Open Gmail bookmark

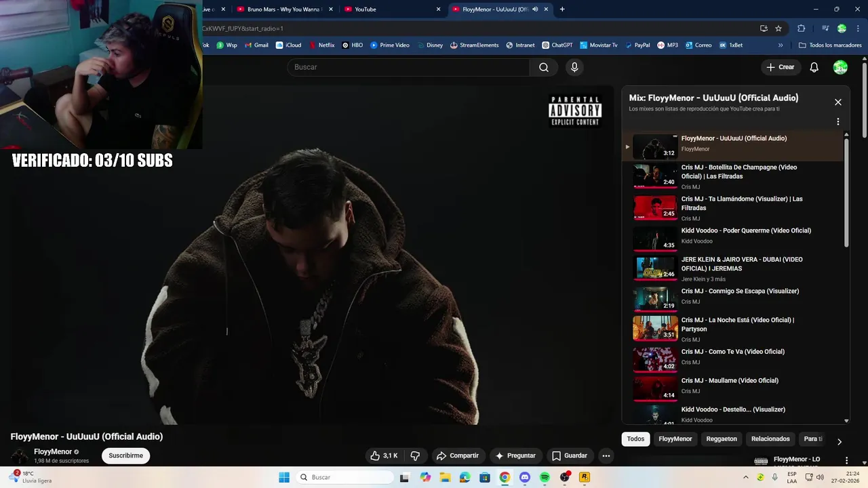pyautogui.click(x=256, y=45)
